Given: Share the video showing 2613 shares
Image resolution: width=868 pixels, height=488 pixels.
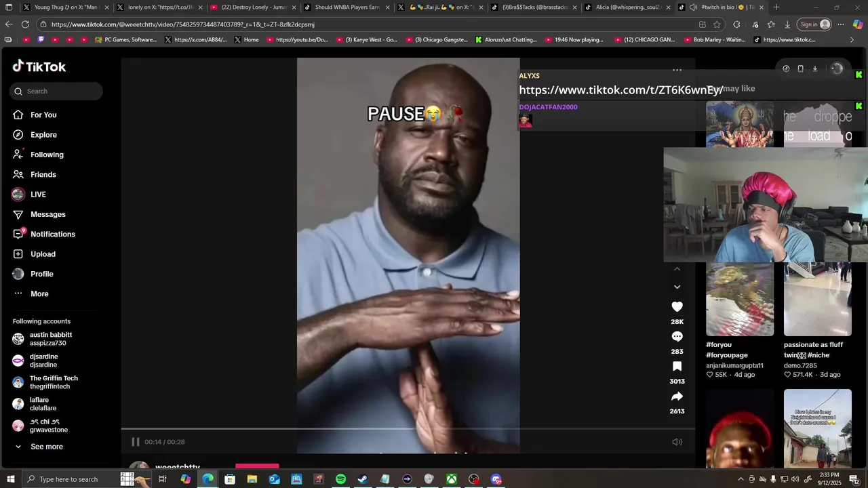Looking at the screenshot, I should point(677,396).
